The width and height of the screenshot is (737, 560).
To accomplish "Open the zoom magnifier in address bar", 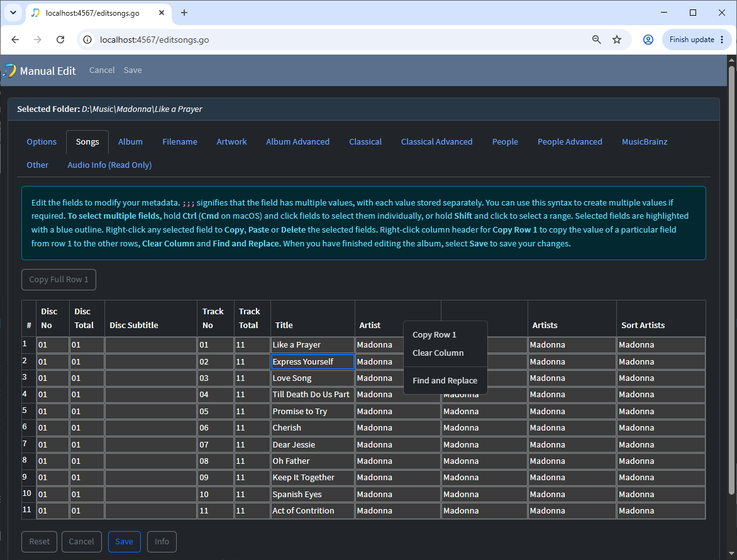I will pos(597,40).
